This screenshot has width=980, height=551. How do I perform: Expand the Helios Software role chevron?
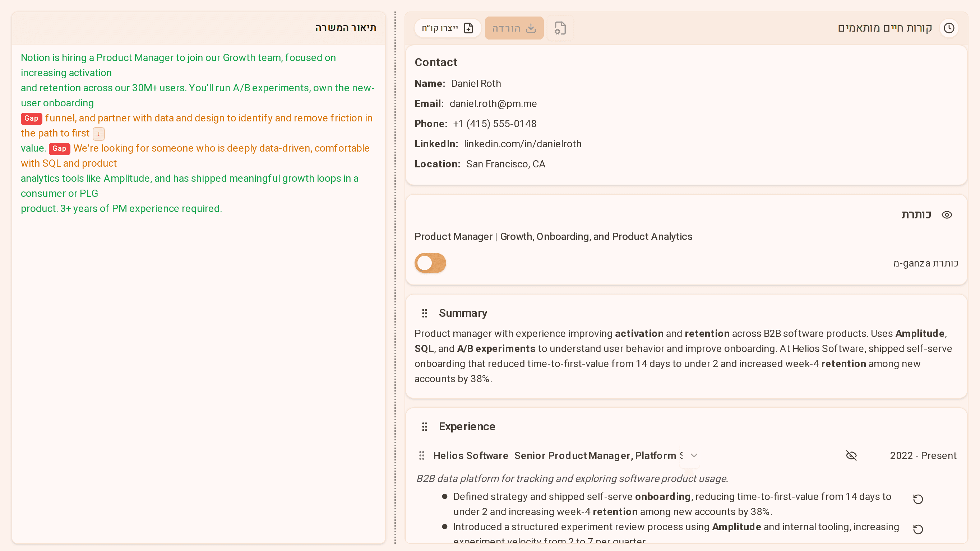[x=694, y=455]
